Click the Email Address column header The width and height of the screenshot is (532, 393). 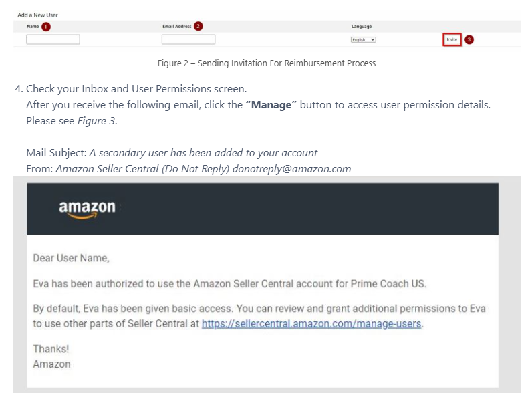[x=177, y=27]
